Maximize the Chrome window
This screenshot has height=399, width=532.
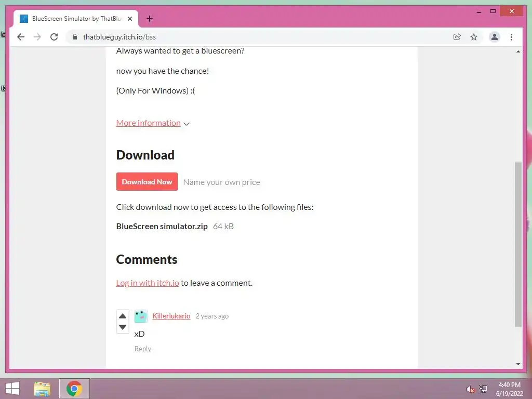(x=493, y=11)
